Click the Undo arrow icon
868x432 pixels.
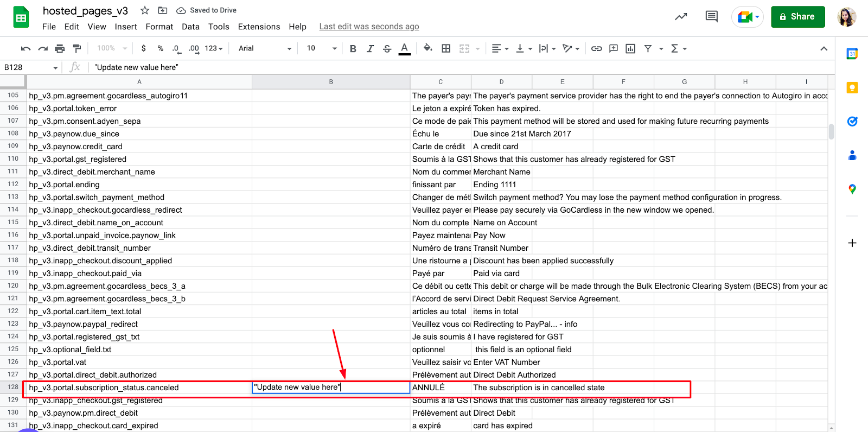point(25,49)
